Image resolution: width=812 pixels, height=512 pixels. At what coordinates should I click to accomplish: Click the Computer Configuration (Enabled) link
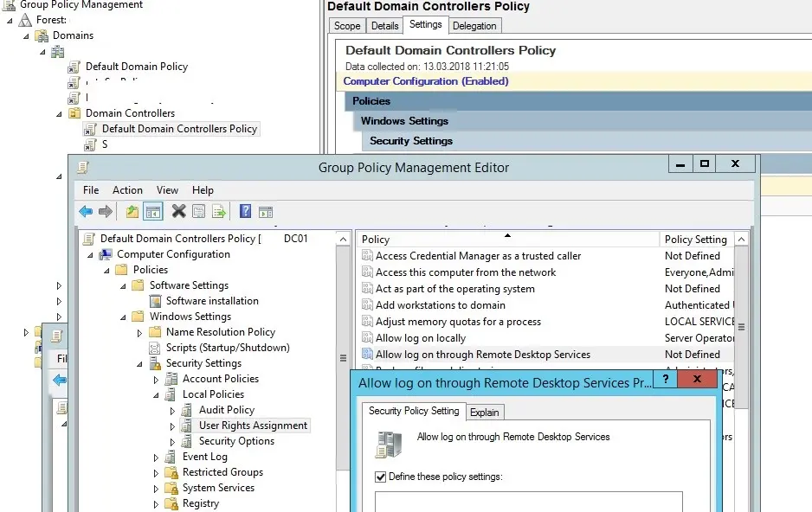tap(426, 81)
